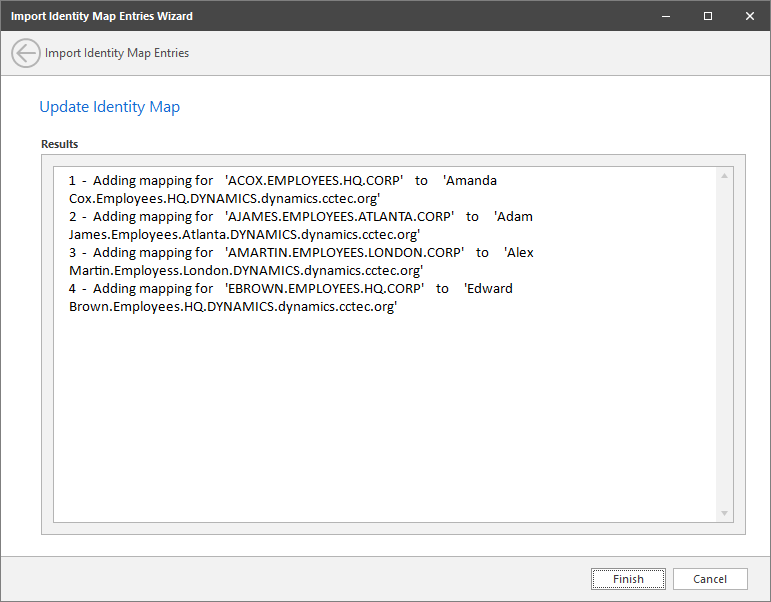
Task: Select the 'ACOX.EMPLOYEES.HQ.CORP' result text
Action: pos(314,181)
